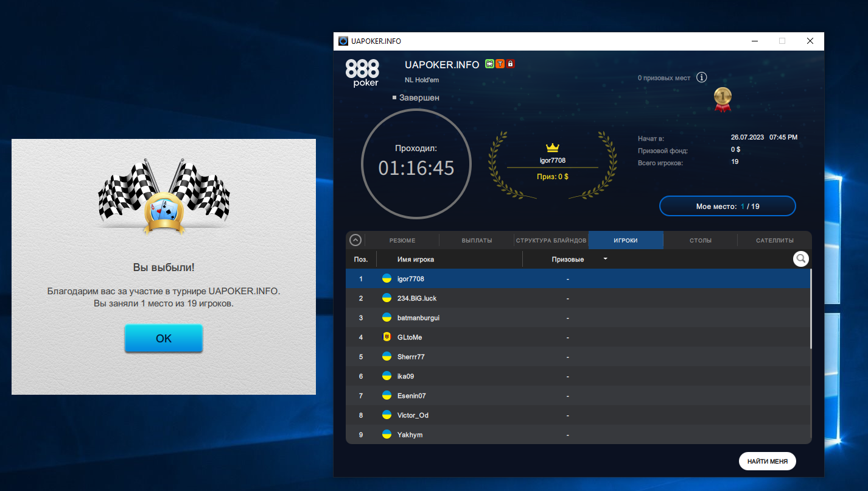Click the Приз: 0 $ label

point(553,177)
